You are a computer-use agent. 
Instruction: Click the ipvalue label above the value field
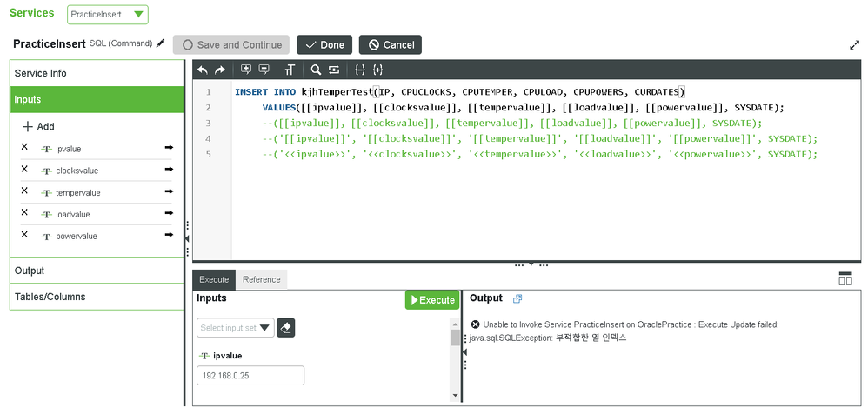[x=228, y=356]
